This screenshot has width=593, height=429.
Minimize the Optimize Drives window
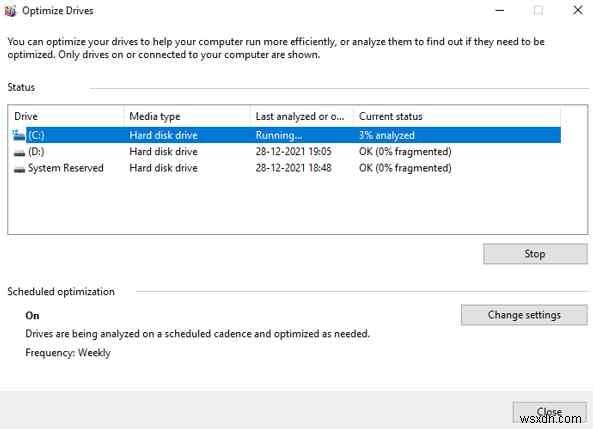[500, 11]
